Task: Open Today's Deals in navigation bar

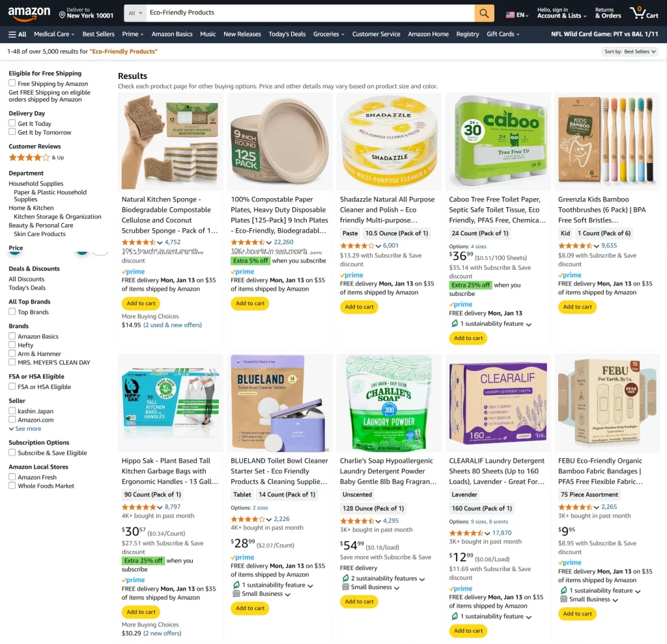Action: (287, 34)
